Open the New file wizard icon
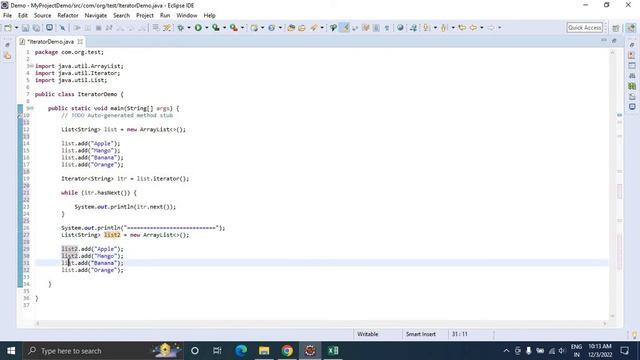This screenshot has height=360, width=640. click(8, 28)
